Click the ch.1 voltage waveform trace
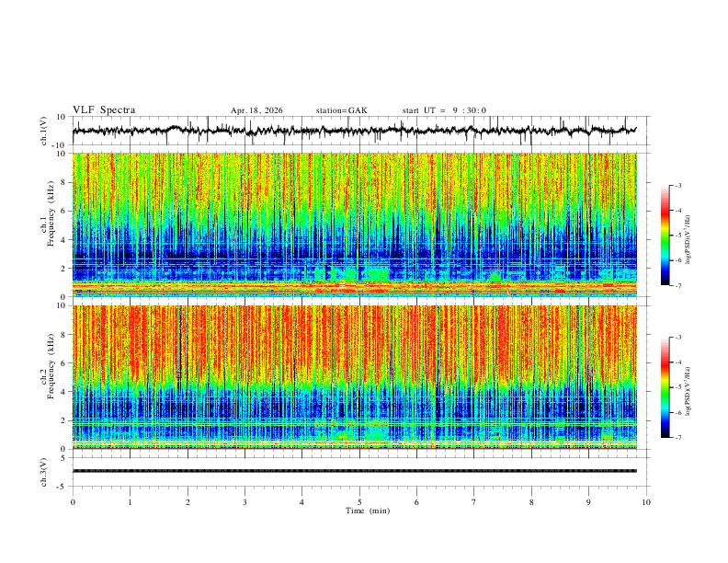The image size is (728, 563). (354, 131)
